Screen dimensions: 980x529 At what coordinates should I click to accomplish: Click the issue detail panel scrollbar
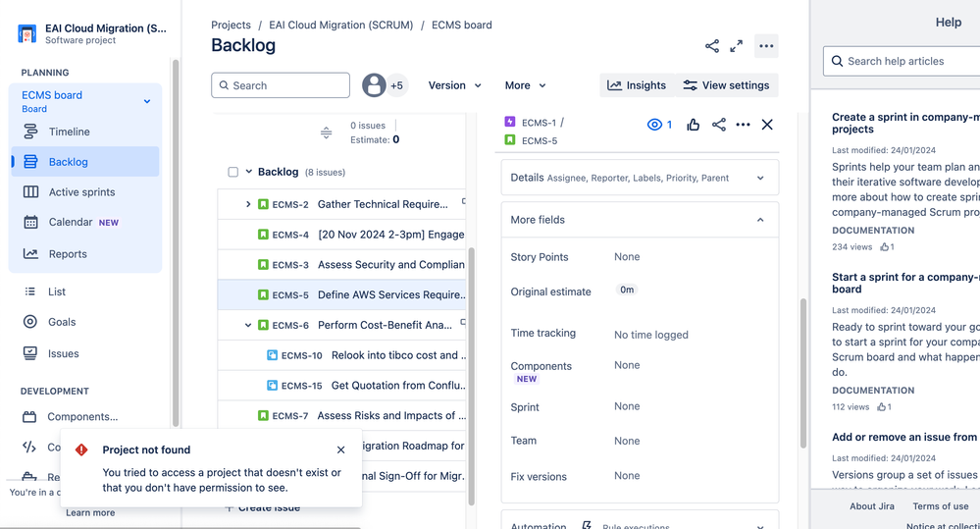pyautogui.click(x=803, y=373)
